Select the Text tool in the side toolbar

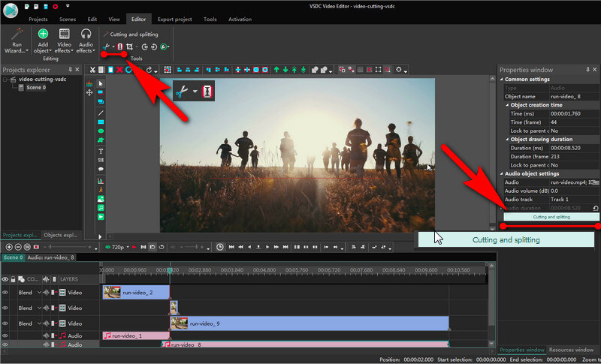101,151
